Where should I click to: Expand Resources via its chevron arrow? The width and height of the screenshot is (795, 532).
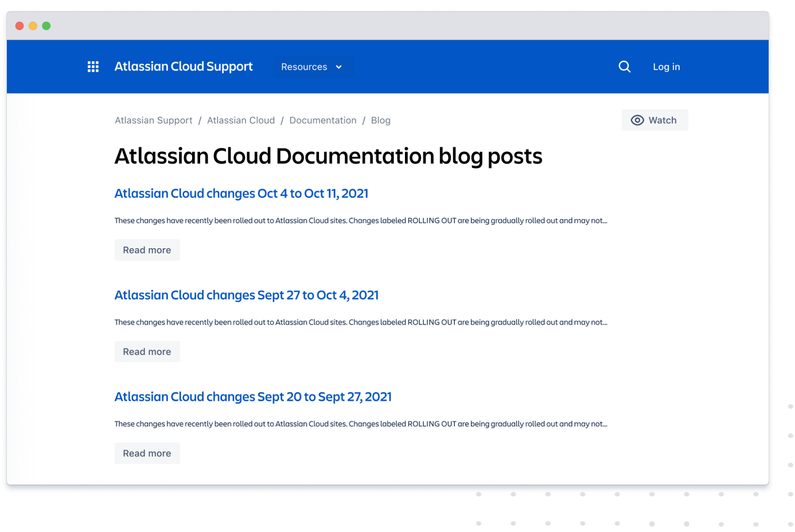(337, 67)
